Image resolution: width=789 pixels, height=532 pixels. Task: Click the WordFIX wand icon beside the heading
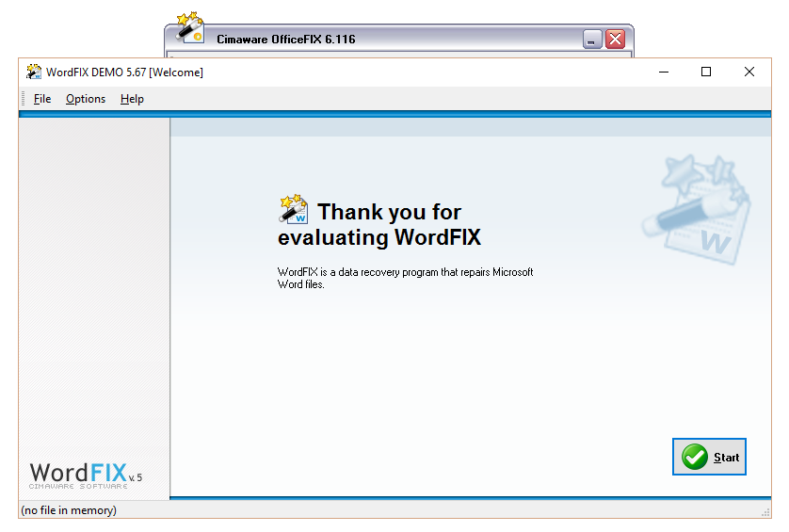(294, 209)
